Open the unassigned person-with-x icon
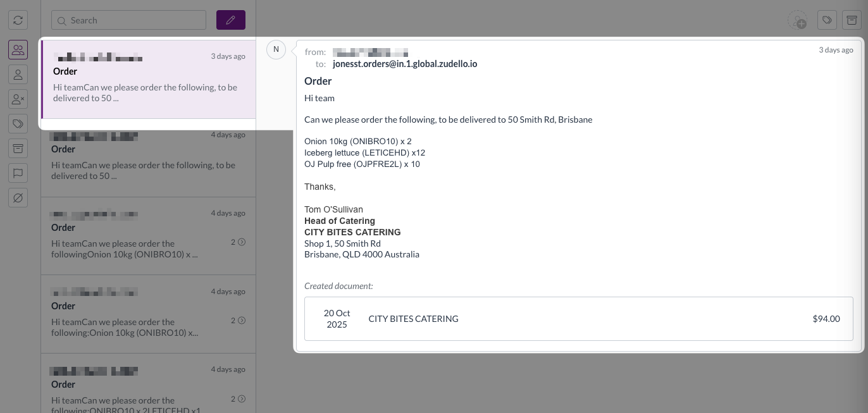The image size is (868, 413). pyautogui.click(x=18, y=99)
